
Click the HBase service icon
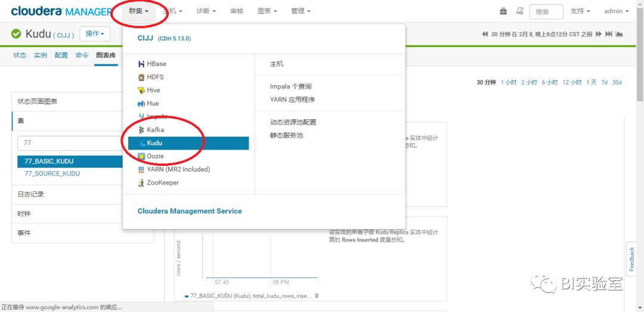point(141,64)
